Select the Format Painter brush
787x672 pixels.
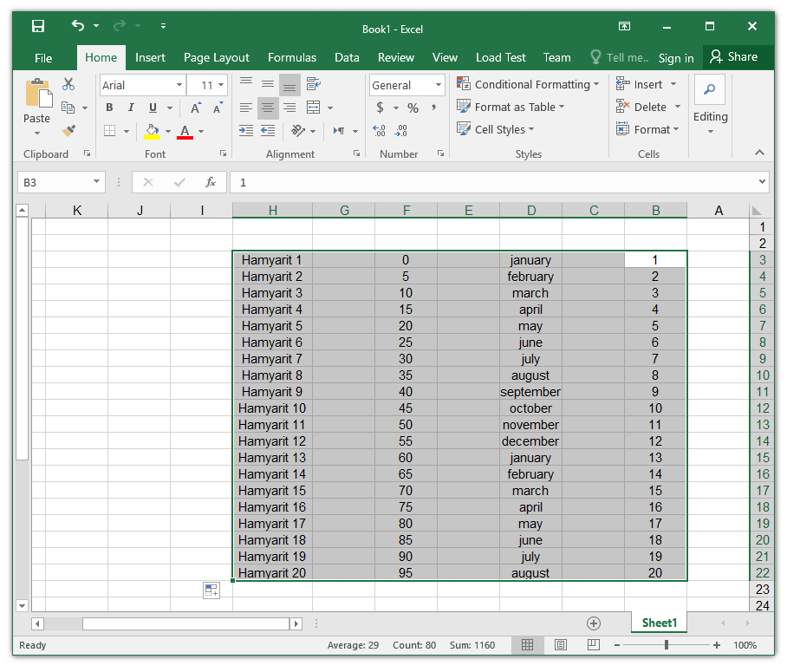coord(68,131)
